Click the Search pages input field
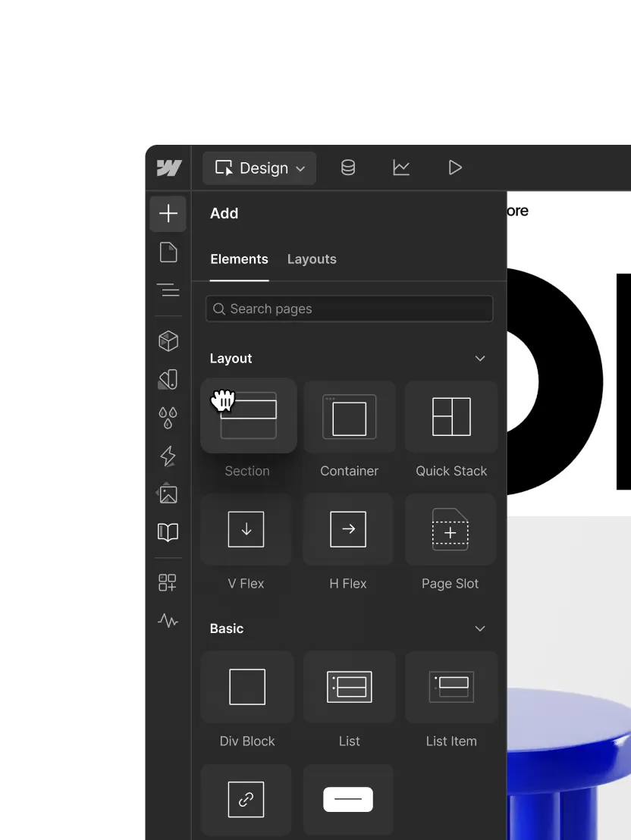631x840 pixels. click(350, 309)
